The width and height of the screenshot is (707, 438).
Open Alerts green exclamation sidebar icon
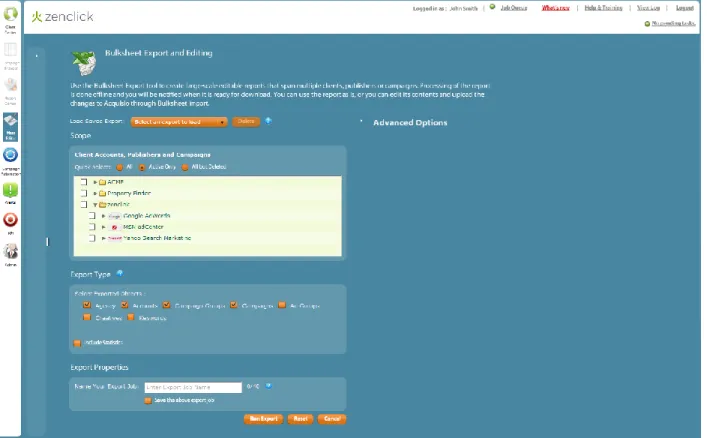10,190
